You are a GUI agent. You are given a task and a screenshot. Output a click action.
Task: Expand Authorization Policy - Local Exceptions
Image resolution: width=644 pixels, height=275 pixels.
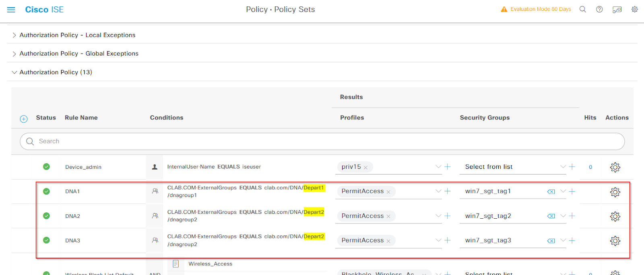click(14, 35)
